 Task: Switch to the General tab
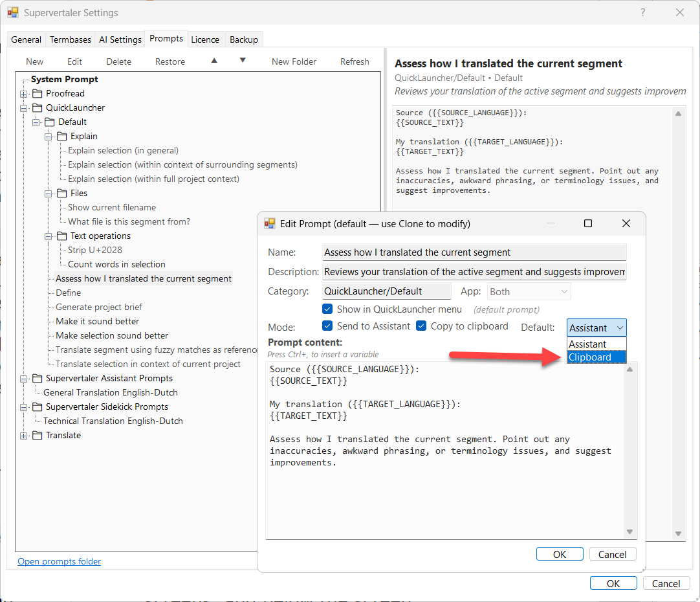(x=27, y=39)
